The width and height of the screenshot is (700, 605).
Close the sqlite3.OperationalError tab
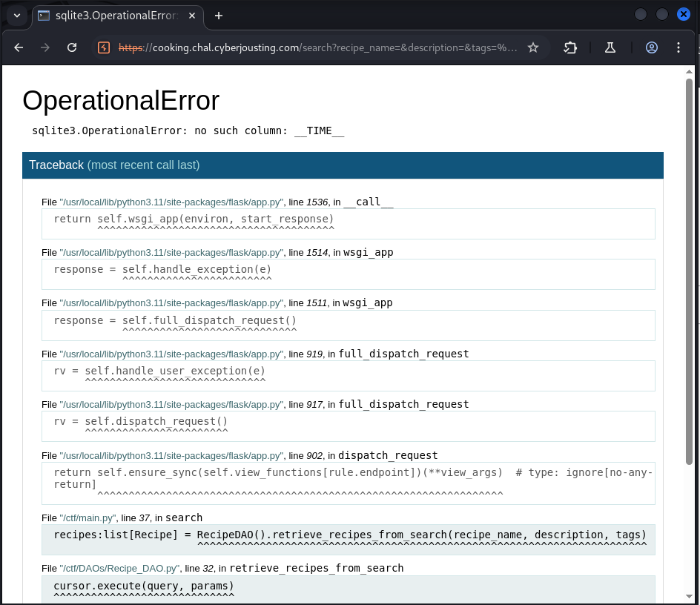192,16
